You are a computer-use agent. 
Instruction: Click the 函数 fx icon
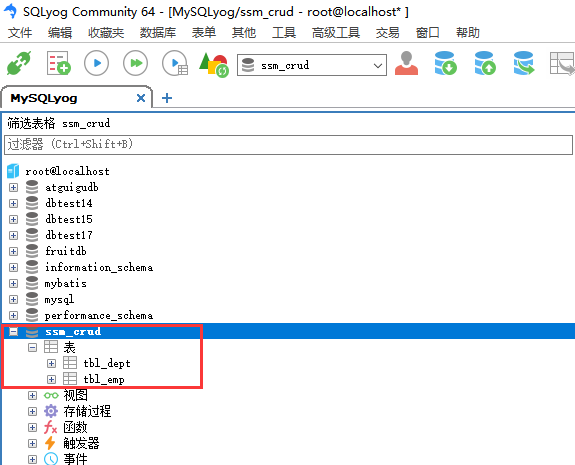pos(51,427)
